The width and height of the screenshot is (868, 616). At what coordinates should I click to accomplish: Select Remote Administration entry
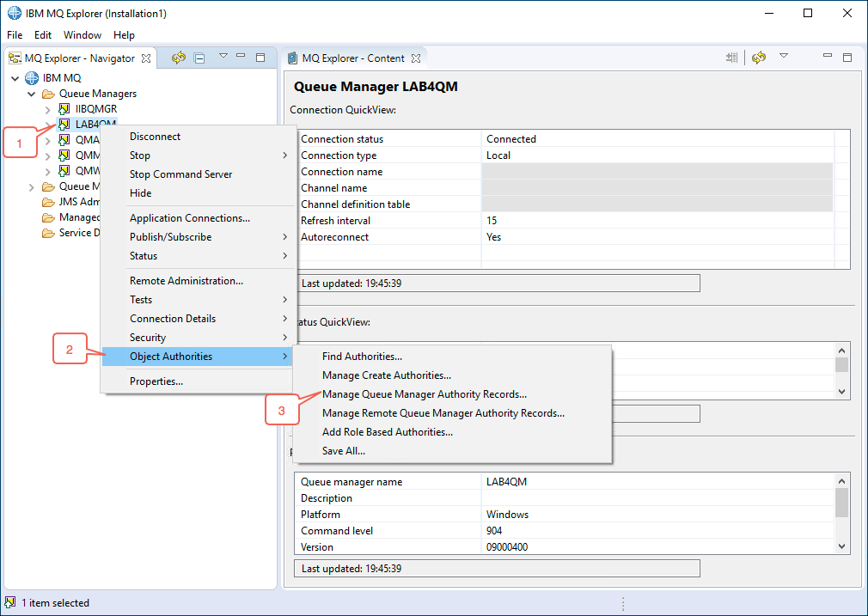199,281
